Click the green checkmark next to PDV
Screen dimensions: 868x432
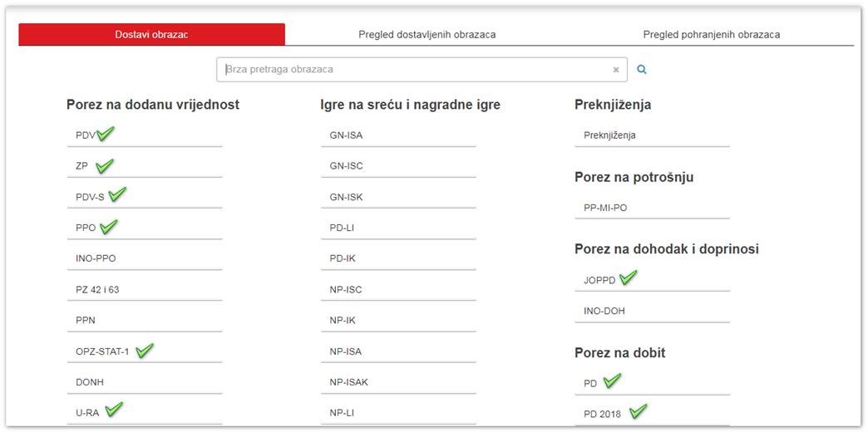point(106,133)
